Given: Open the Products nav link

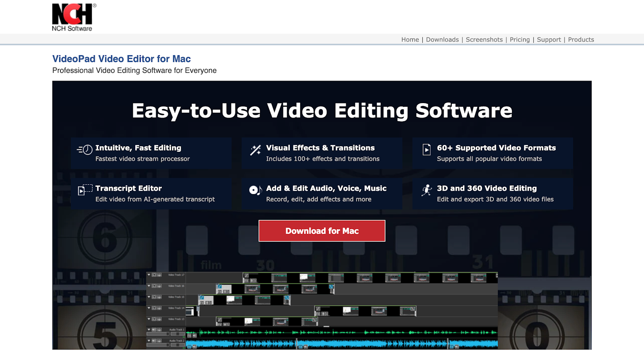Looking at the screenshot, I should point(581,39).
